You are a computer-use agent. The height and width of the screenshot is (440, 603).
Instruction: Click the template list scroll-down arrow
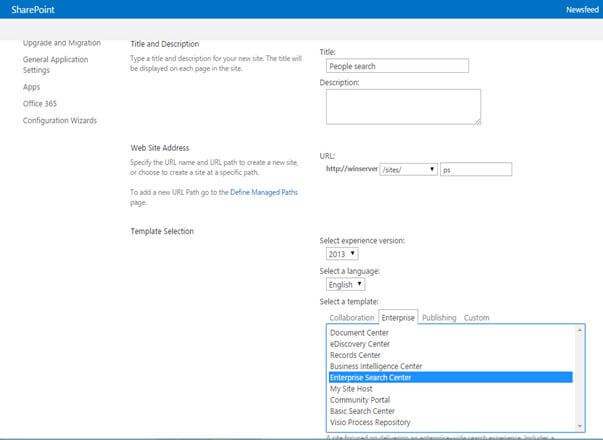(580, 426)
